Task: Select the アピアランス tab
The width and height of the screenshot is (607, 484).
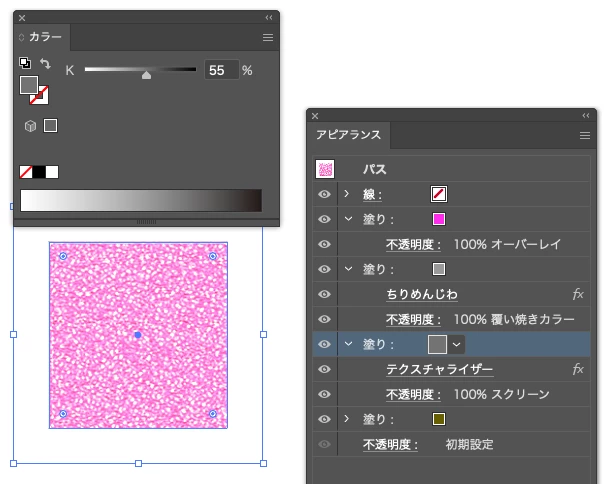Action: point(348,135)
